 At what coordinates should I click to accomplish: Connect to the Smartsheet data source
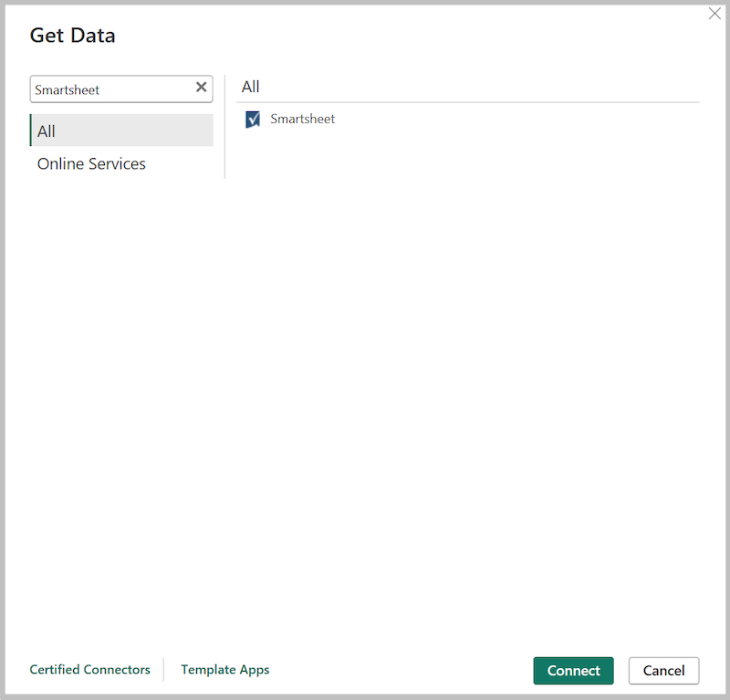click(573, 671)
